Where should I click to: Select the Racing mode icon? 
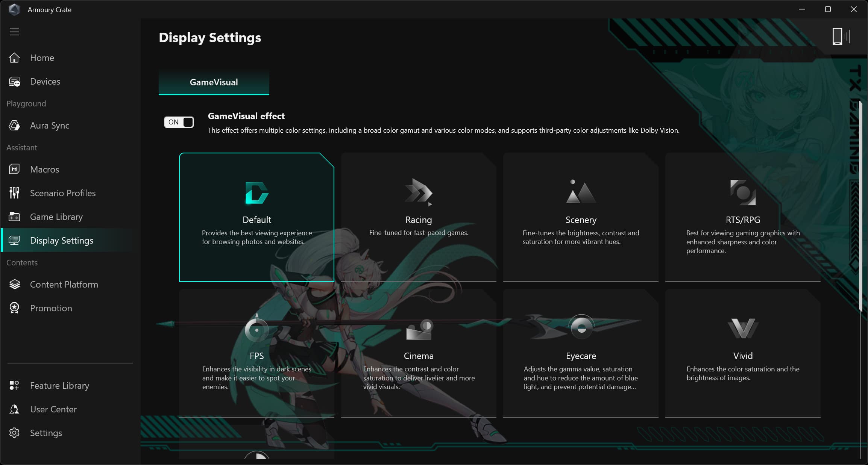[x=419, y=192]
